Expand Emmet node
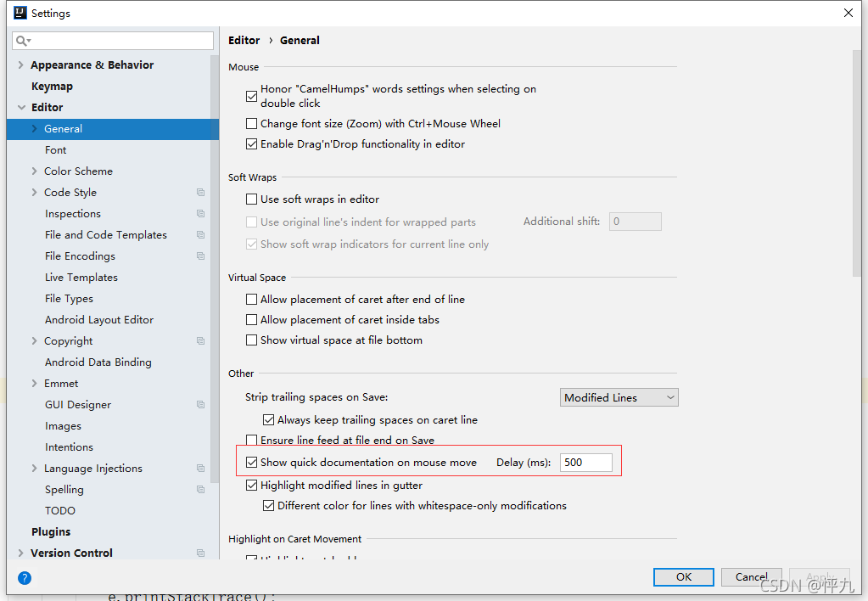This screenshot has height=601, width=868. click(34, 384)
